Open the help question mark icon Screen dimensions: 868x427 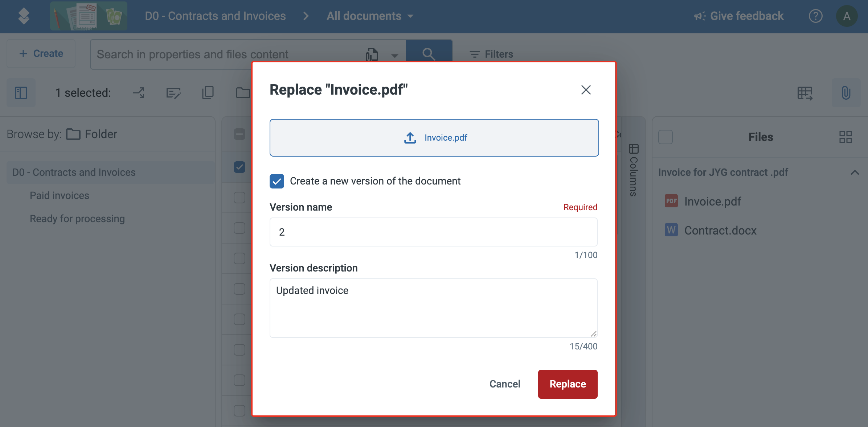point(815,16)
